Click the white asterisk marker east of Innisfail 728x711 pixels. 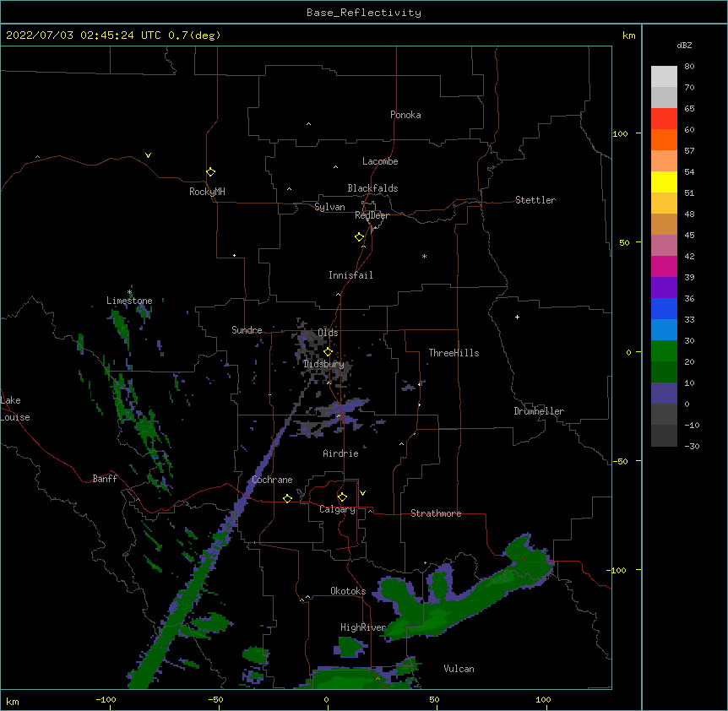[x=424, y=257]
